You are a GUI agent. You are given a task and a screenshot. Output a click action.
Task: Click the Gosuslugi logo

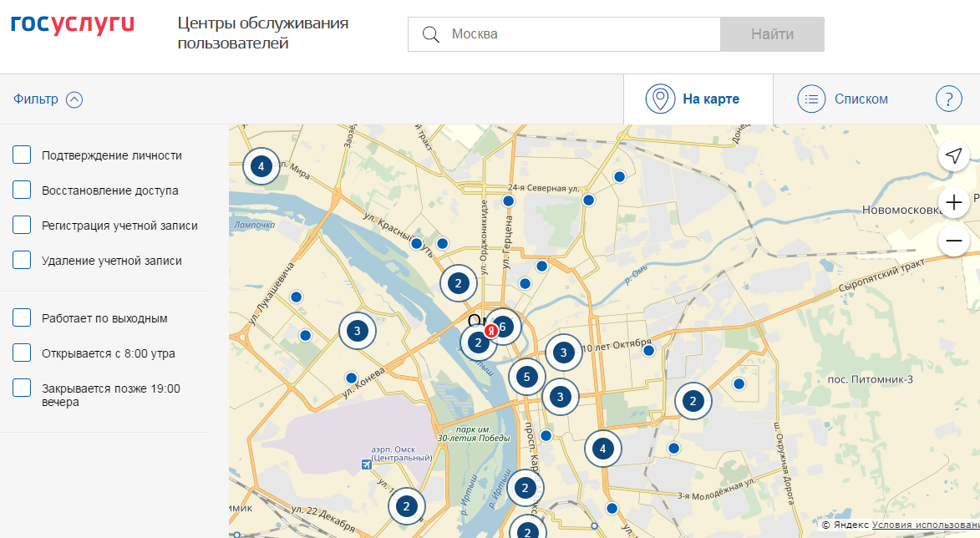point(72,25)
